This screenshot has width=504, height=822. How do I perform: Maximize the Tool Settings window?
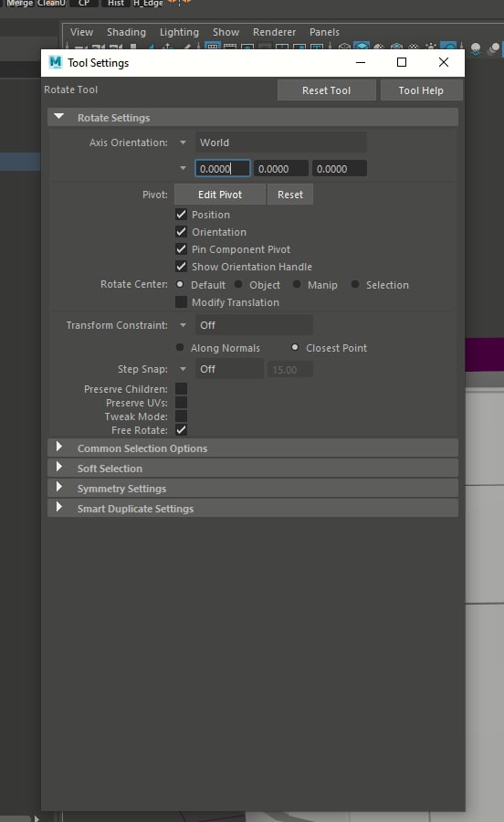tap(402, 62)
